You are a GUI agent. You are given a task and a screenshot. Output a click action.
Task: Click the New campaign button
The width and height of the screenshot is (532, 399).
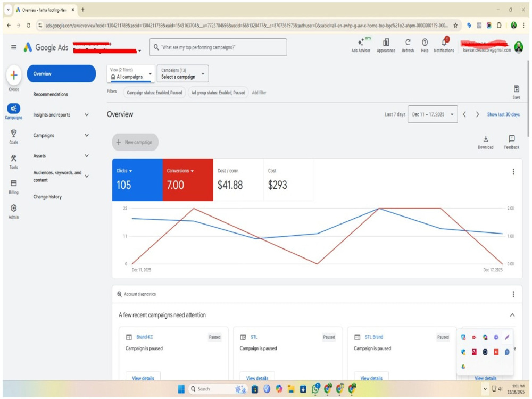pos(135,142)
